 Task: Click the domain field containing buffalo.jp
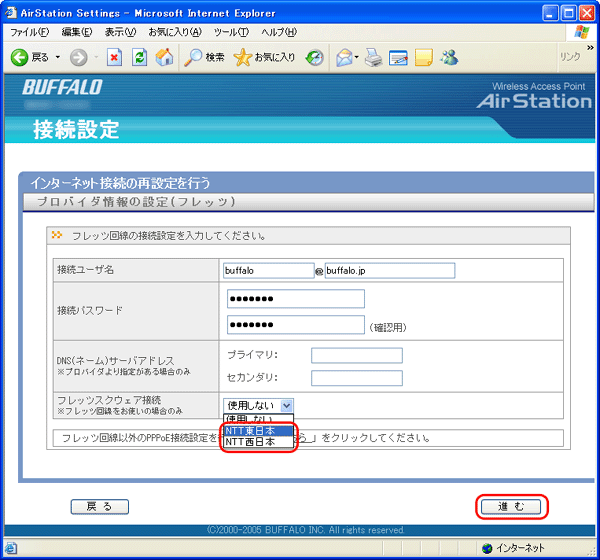coord(390,271)
